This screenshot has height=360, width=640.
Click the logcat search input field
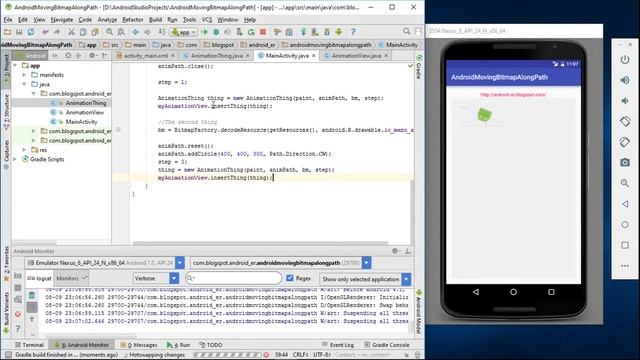[x=233, y=278]
